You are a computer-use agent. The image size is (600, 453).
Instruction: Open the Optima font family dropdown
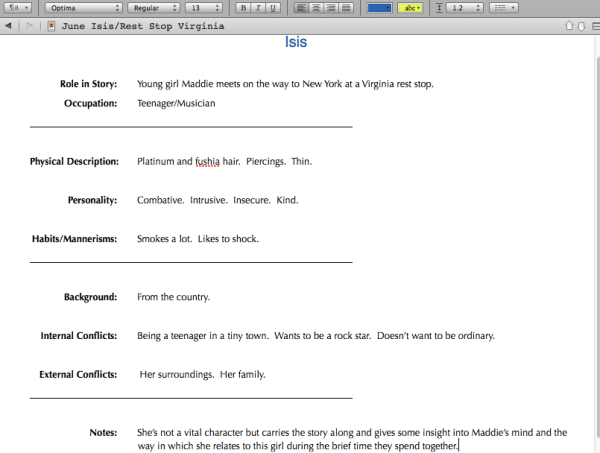pos(83,8)
